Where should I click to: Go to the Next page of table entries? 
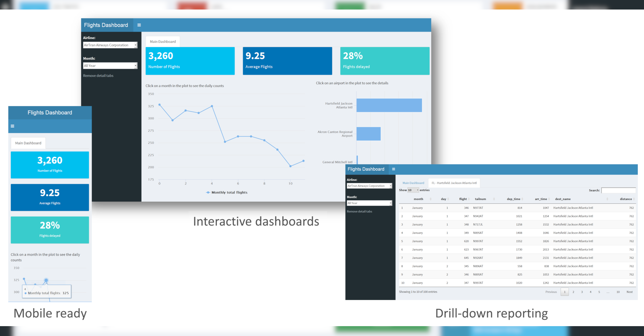click(630, 292)
